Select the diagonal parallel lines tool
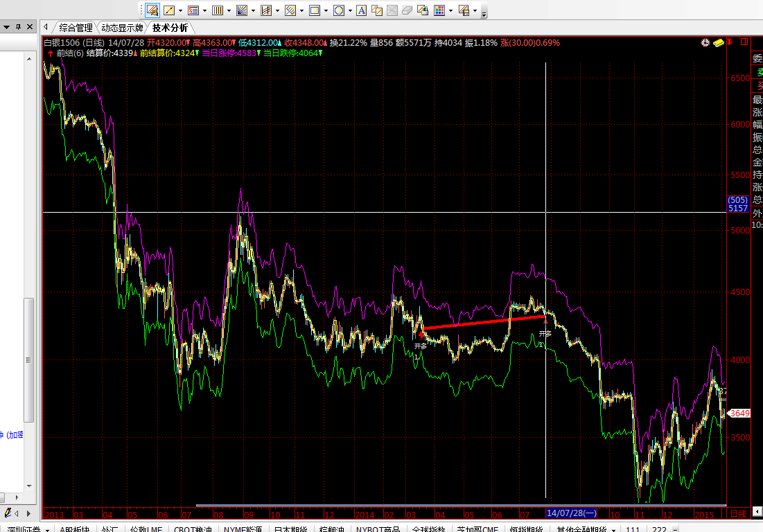 point(290,10)
